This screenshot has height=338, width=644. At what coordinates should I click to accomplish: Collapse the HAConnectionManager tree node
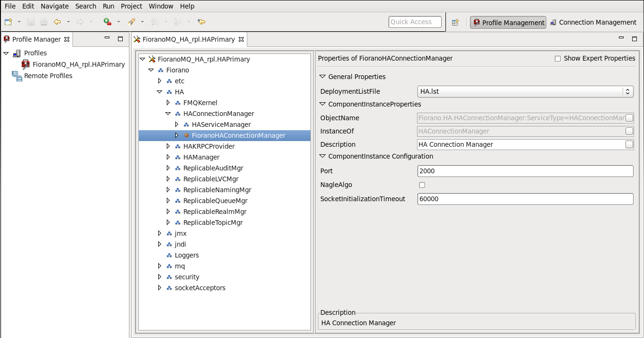point(168,114)
